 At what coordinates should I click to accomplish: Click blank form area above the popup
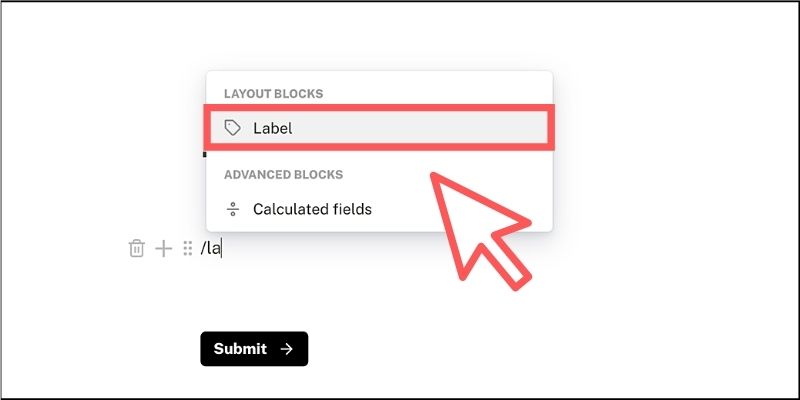pyautogui.click(x=380, y=35)
